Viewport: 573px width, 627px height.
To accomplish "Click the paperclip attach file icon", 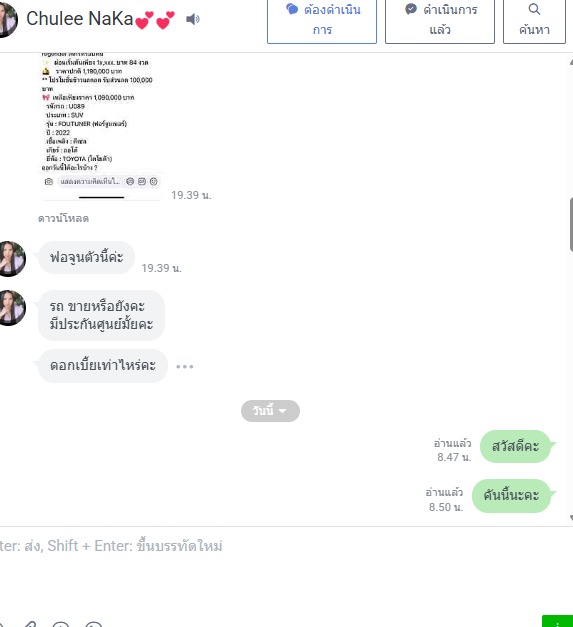I will (x=30, y=624).
